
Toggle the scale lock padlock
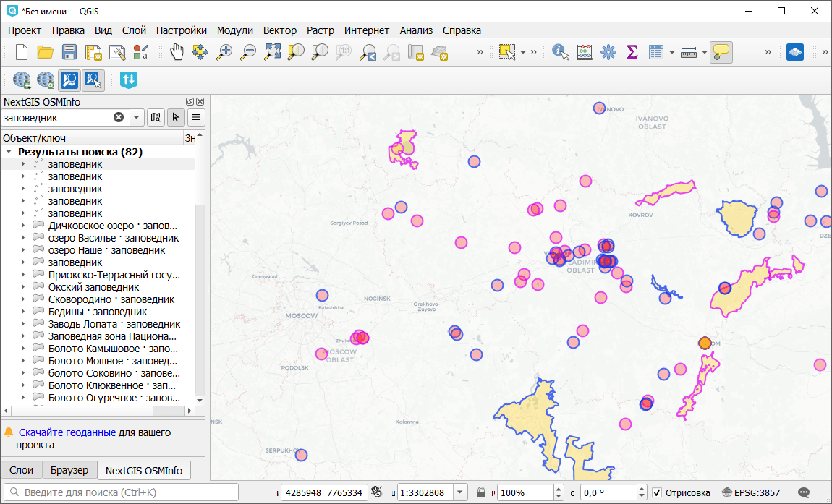coord(481,492)
